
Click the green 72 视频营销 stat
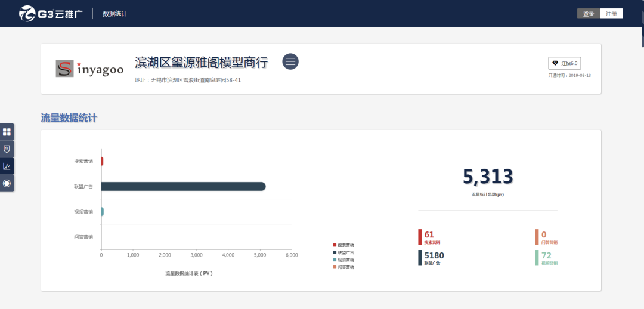pos(548,257)
